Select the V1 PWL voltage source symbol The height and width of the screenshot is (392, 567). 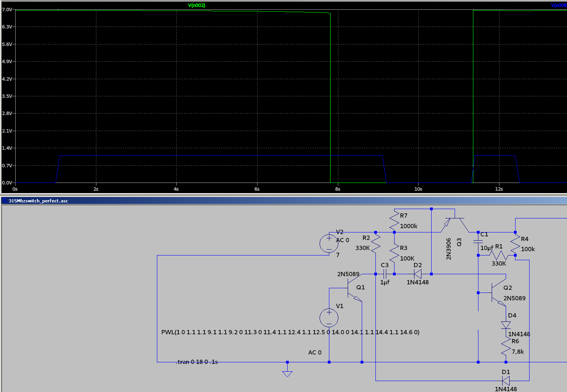click(329, 318)
